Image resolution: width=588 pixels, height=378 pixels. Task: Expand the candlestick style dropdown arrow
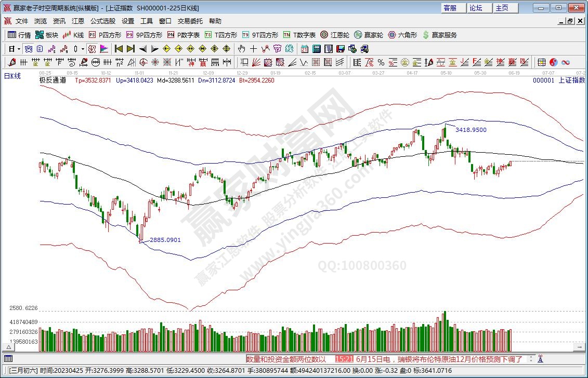coord(83,49)
